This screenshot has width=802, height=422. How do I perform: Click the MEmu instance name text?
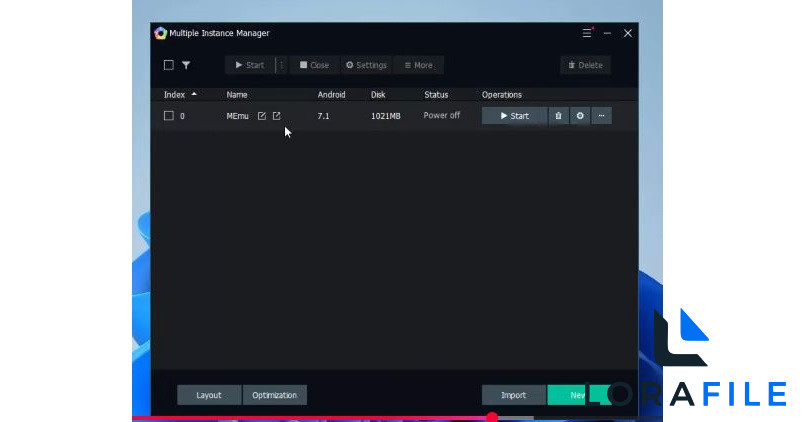(237, 116)
